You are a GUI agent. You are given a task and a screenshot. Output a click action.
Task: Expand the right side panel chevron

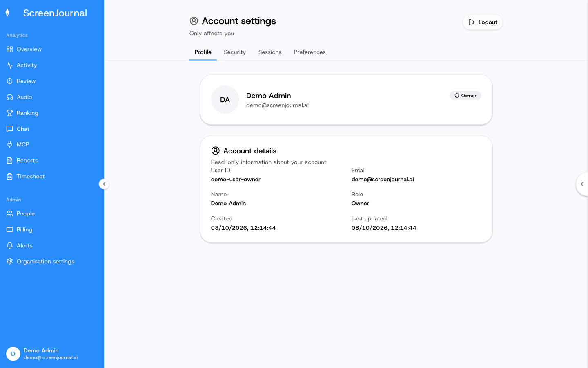pos(582,184)
